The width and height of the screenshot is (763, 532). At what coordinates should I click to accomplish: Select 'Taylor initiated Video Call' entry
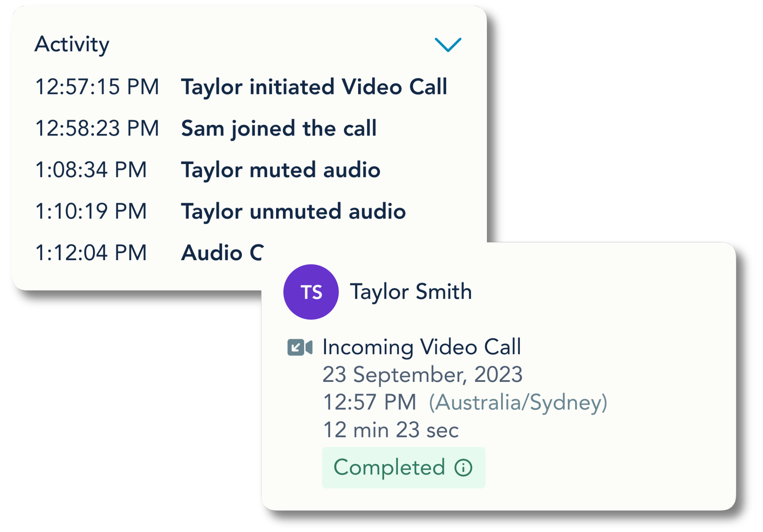pyautogui.click(x=314, y=87)
